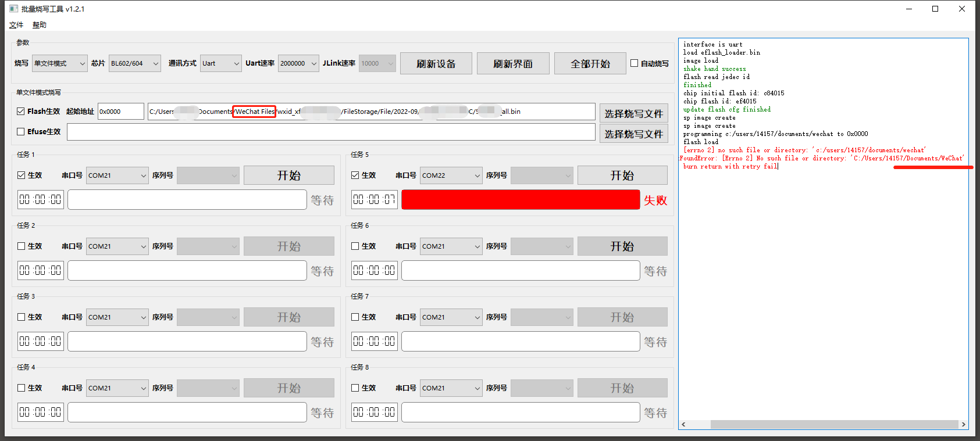
Task: Click the Flash file path input field
Action: (372, 112)
